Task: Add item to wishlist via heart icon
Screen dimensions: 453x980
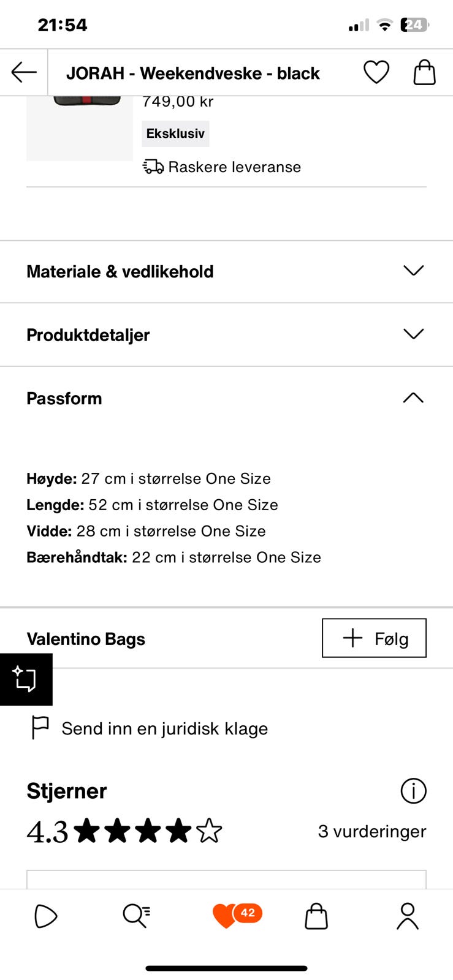Action: click(x=376, y=71)
